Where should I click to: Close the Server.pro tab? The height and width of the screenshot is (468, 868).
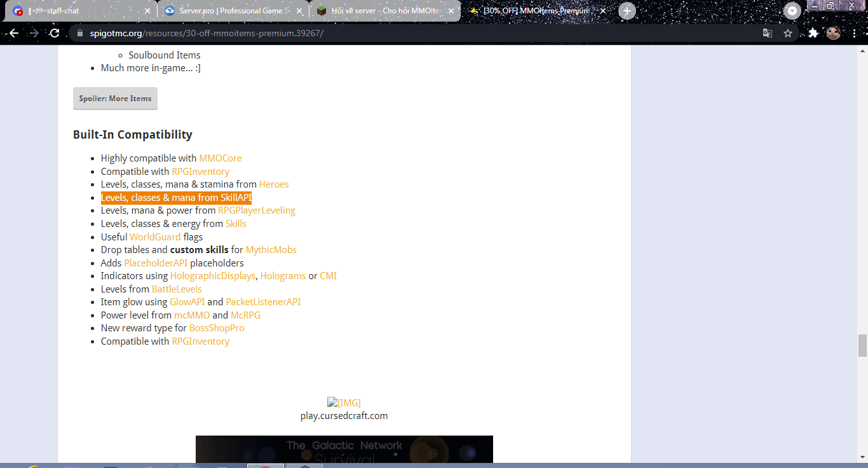299,11
